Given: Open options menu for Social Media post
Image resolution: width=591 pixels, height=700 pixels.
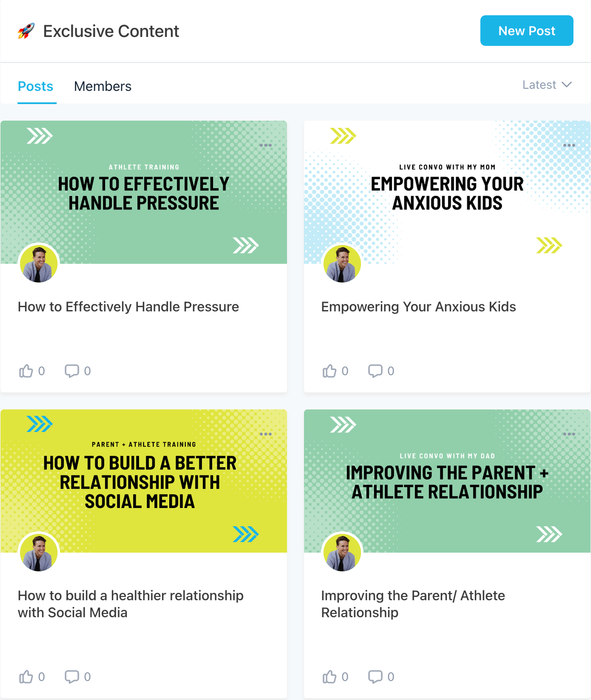Looking at the screenshot, I should pos(266,434).
